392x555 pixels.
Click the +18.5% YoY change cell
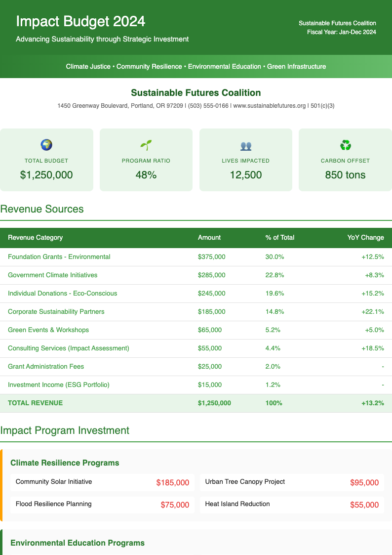pyautogui.click(x=373, y=348)
